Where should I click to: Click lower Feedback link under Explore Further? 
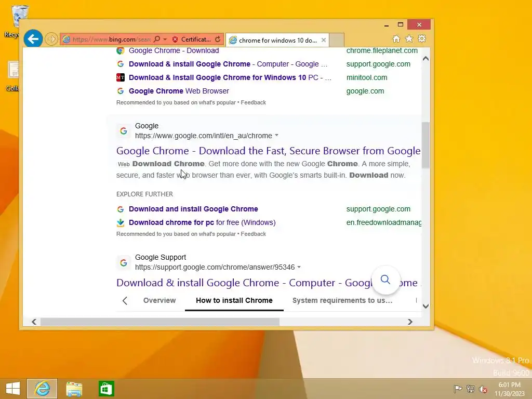coord(254,234)
